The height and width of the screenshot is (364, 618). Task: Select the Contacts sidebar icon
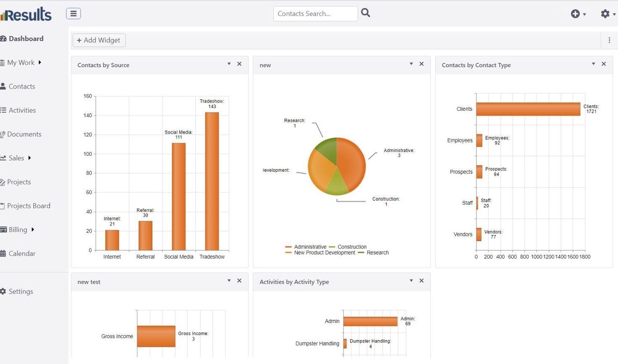click(3, 86)
